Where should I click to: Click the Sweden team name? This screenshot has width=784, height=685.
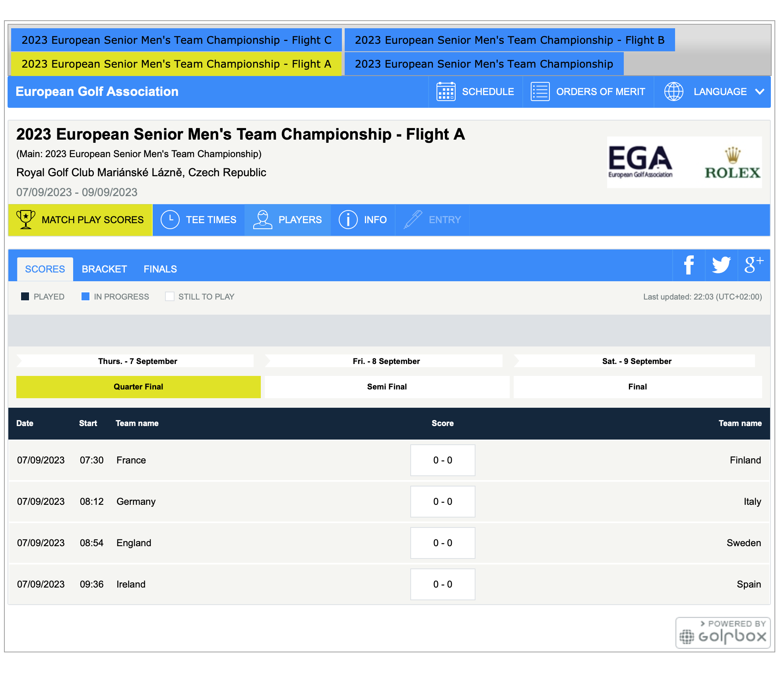click(744, 543)
